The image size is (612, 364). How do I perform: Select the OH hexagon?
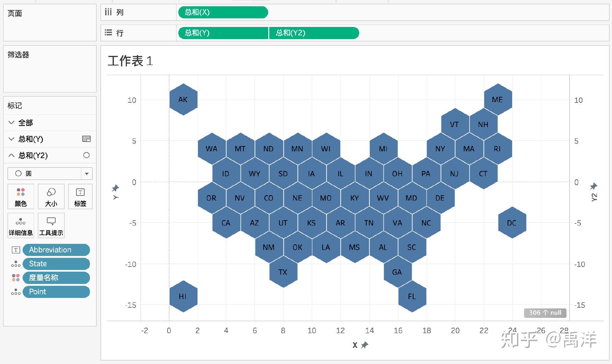point(397,174)
